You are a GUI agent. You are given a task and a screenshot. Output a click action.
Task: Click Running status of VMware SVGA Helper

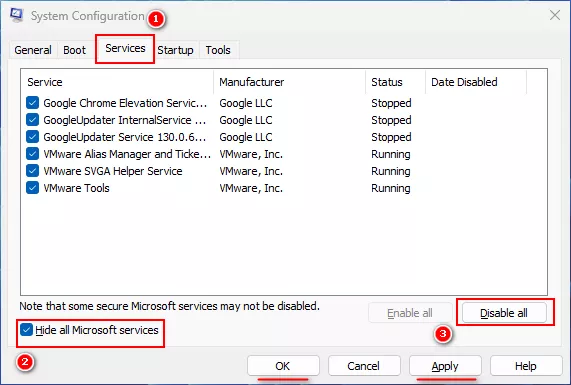pos(391,171)
